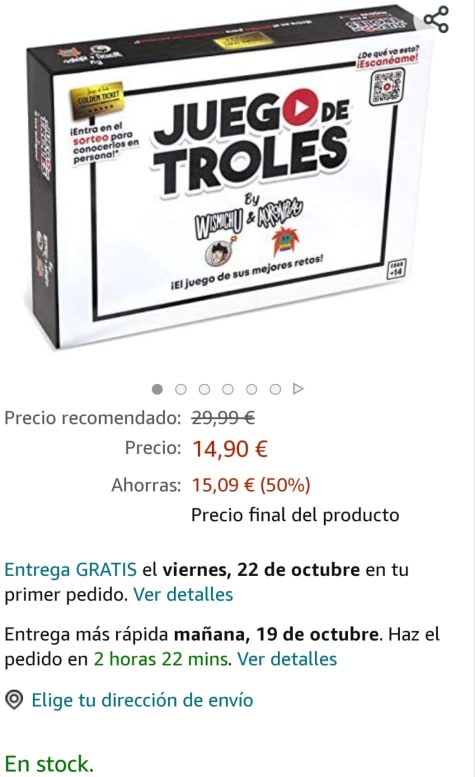Select the fifth image carousel dot
Screen dimensions: 475x777
[252, 389]
